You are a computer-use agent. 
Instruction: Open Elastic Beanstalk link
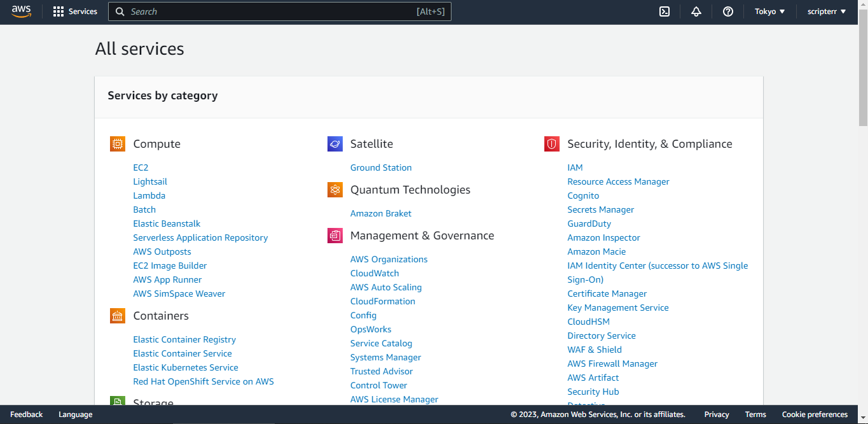(167, 223)
